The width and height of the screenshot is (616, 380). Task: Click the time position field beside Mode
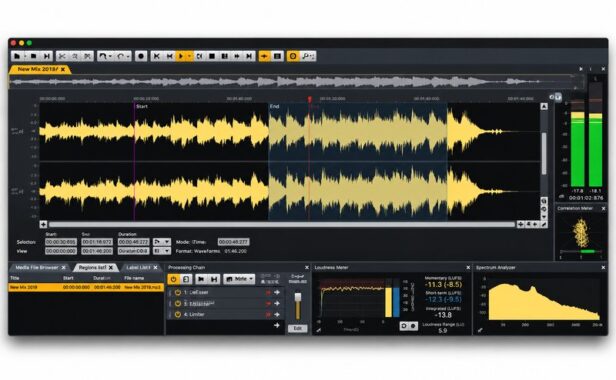[x=233, y=242]
